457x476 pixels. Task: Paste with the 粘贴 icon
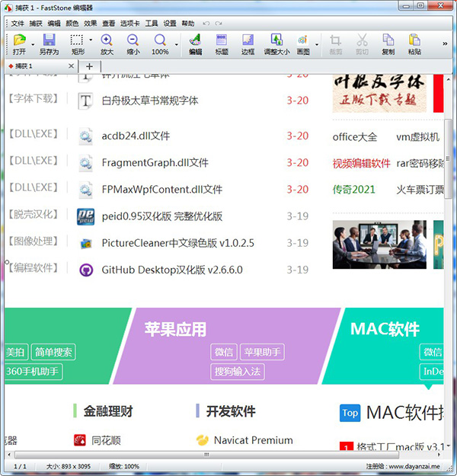(414, 44)
